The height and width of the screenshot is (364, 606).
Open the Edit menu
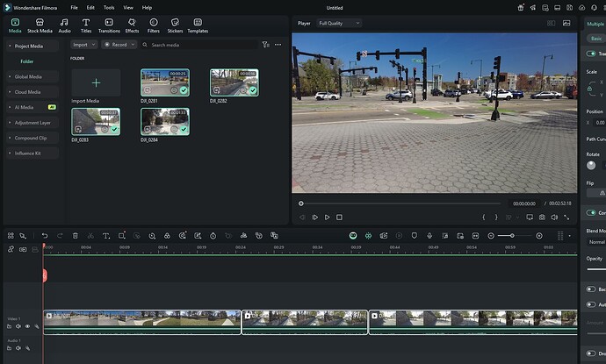click(90, 7)
